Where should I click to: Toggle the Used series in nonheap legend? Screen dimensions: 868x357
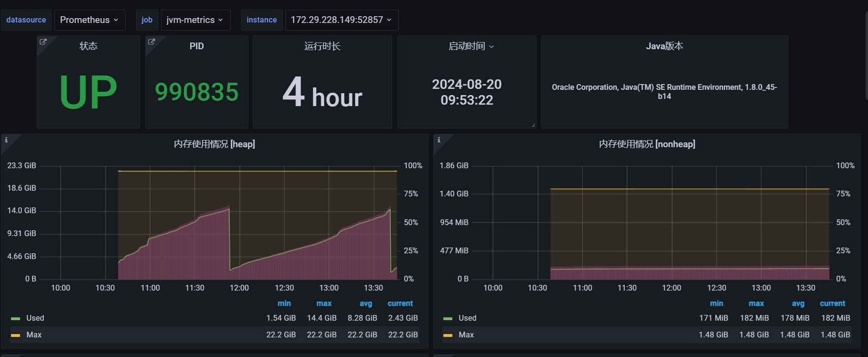tap(467, 318)
